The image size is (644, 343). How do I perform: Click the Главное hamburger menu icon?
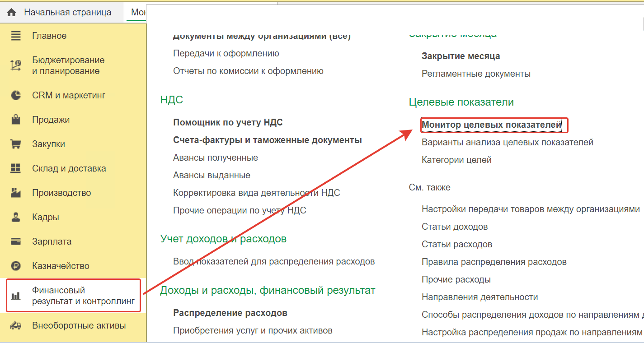16,36
